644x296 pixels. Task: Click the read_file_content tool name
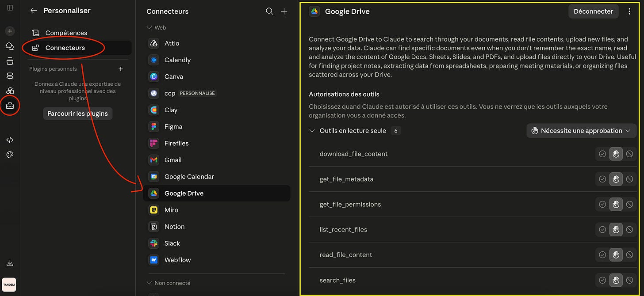(346, 254)
